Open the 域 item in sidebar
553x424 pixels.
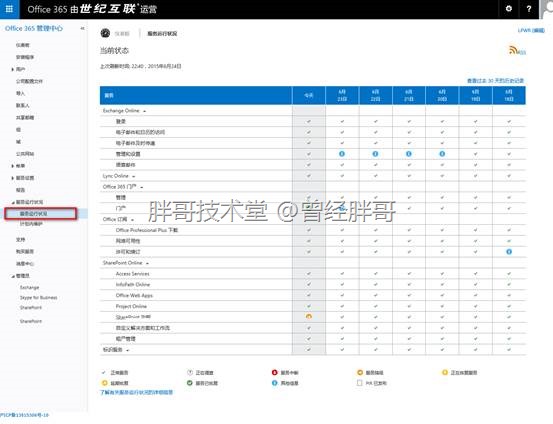18,141
